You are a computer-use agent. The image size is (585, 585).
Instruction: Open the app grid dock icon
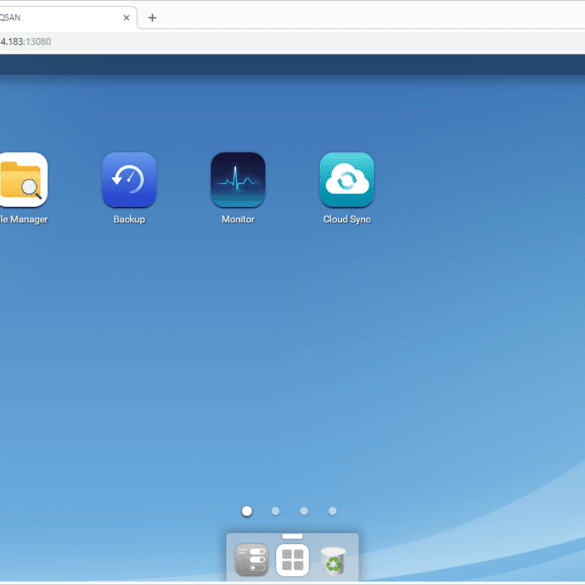click(x=292, y=560)
